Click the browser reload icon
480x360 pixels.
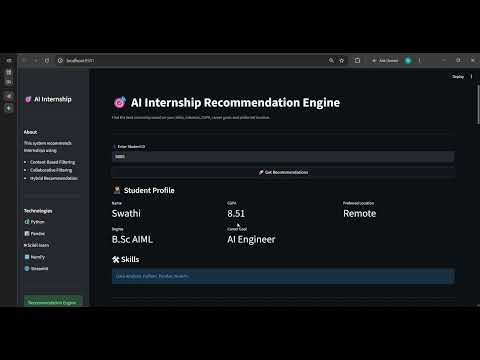click(47, 60)
